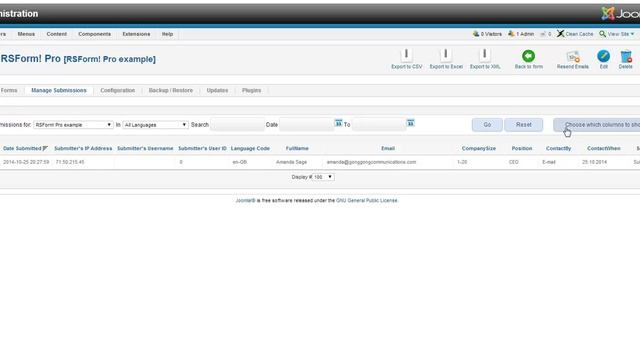Click the Reset button
This screenshot has width=640, height=360.
click(523, 124)
